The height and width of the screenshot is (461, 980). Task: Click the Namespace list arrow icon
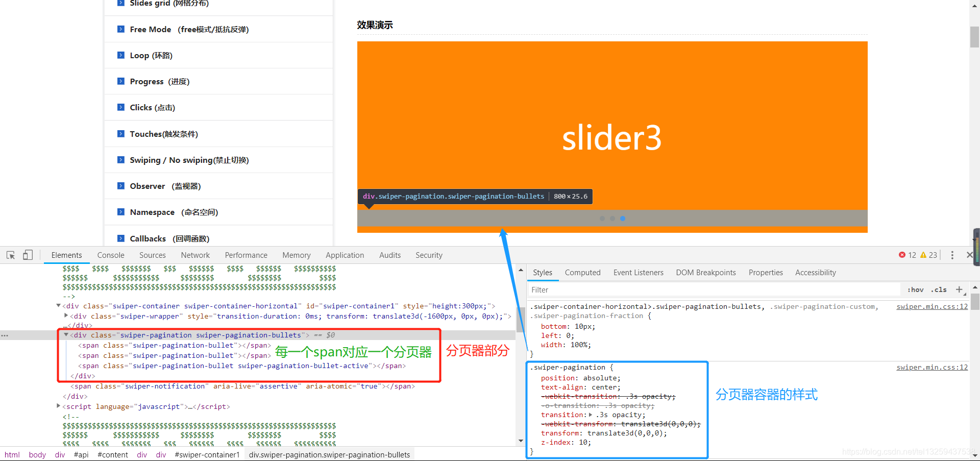121,212
